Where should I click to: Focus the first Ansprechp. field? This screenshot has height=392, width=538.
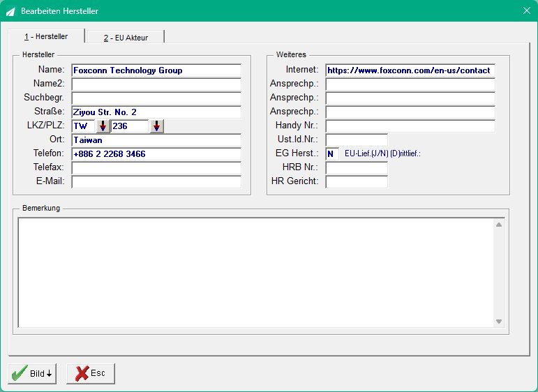(410, 84)
